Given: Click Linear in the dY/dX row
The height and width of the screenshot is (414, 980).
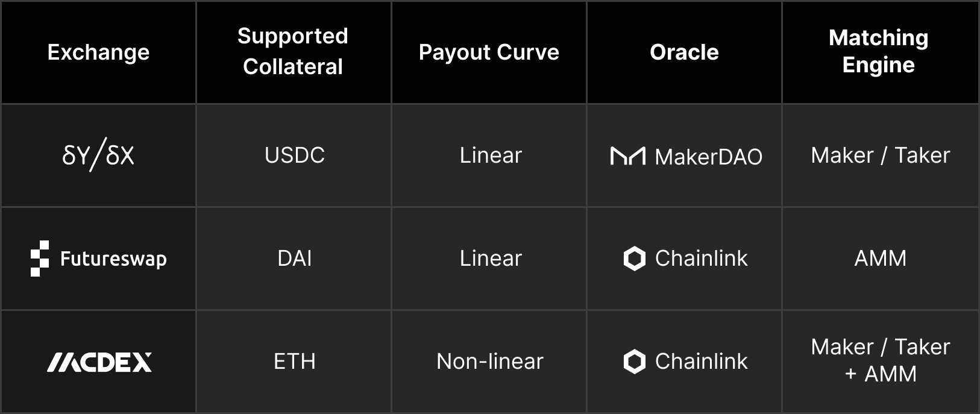Looking at the screenshot, I should coord(491,155).
